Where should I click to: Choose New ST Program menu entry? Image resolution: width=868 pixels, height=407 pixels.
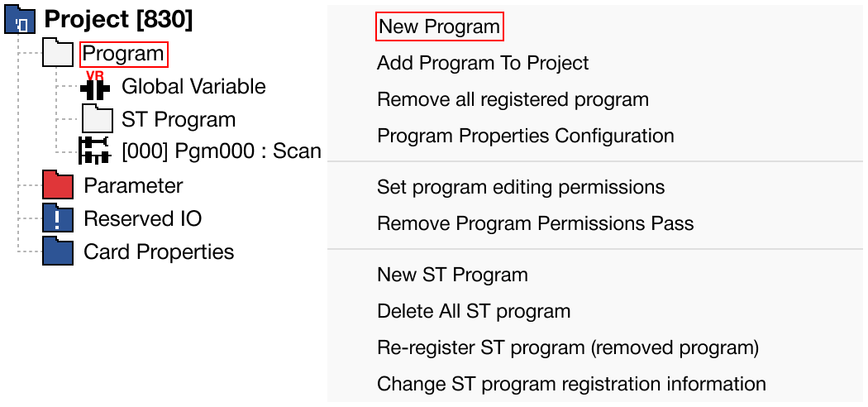pos(452,275)
